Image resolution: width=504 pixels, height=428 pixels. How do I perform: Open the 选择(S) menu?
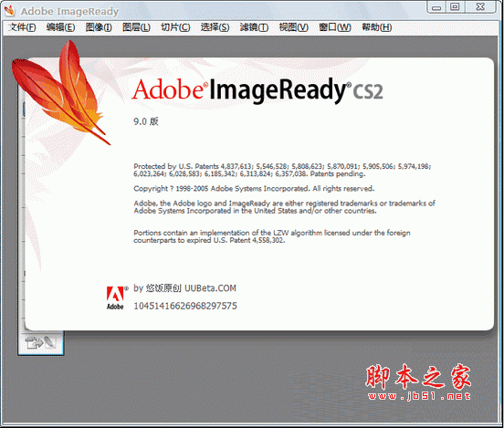pos(215,27)
